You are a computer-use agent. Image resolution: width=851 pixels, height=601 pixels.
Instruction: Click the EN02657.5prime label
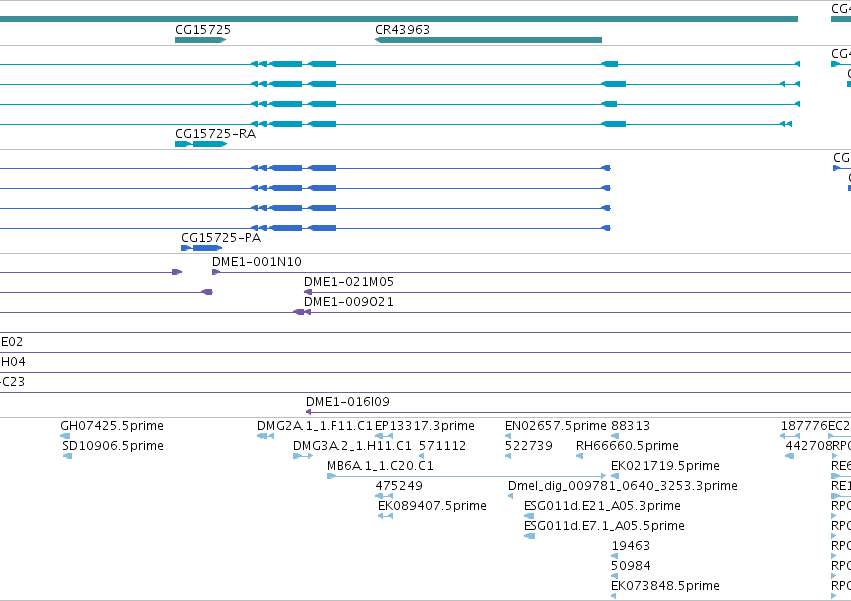[x=556, y=426]
